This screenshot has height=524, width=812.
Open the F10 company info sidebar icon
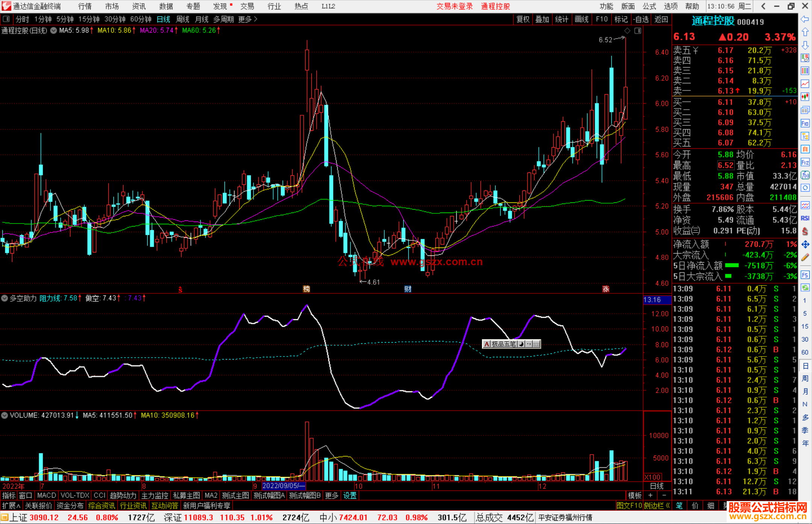[x=805, y=123]
